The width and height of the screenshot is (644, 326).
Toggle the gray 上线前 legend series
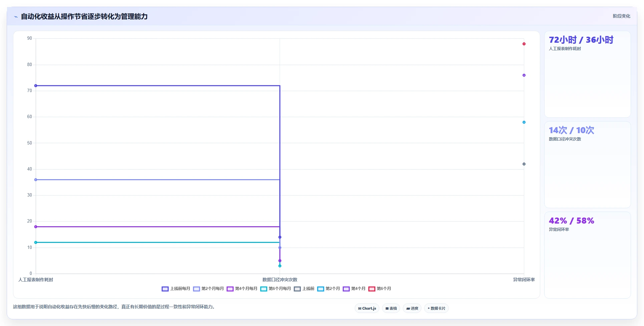304,289
